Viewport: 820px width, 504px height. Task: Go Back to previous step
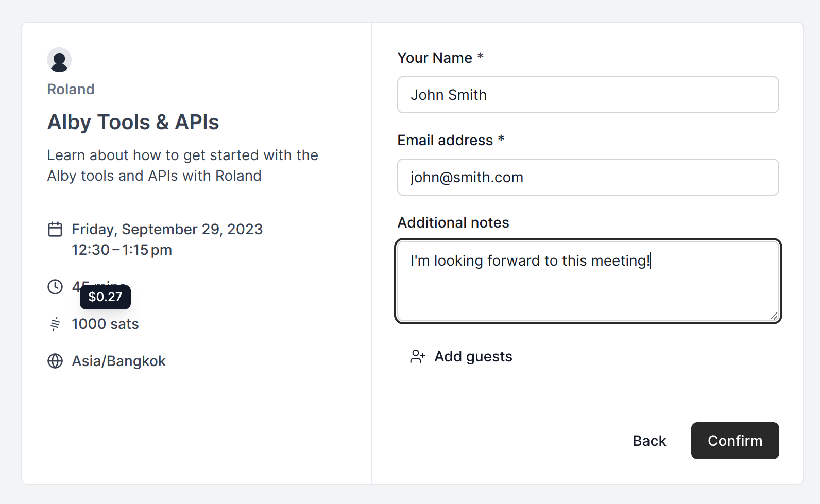pos(649,441)
